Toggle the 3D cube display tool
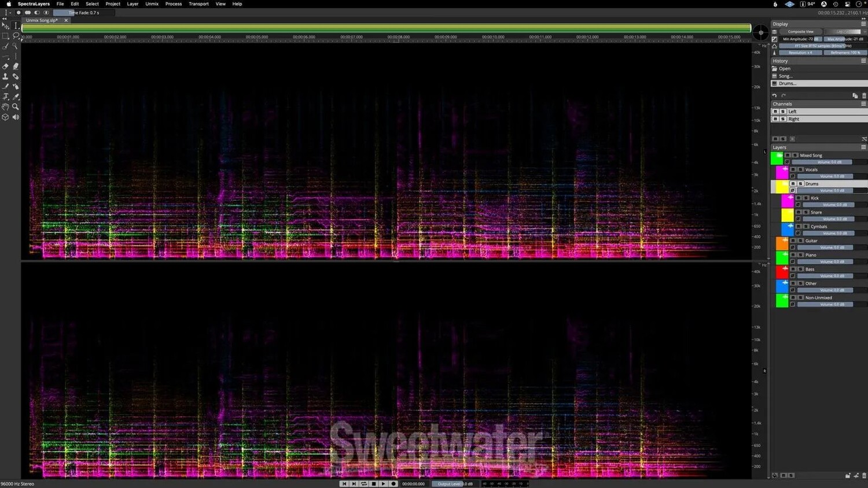Screen dimensions: 868x488 pos(6,117)
